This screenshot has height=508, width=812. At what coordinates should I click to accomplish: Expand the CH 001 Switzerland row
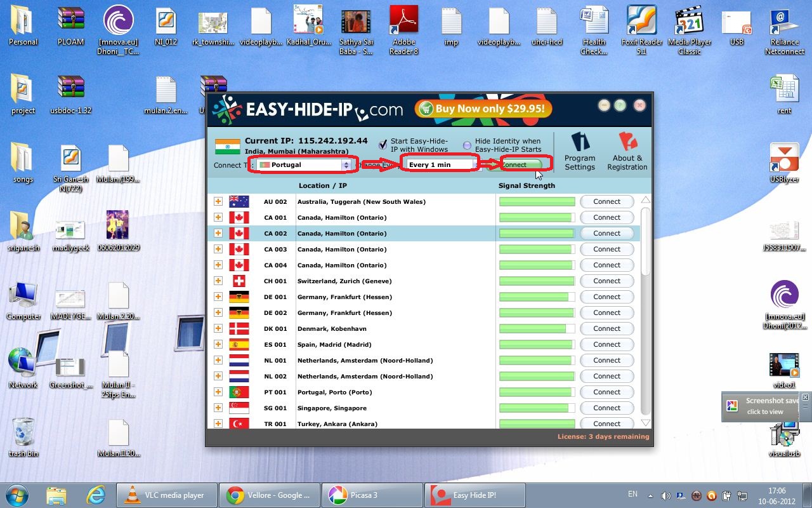click(218, 281)
